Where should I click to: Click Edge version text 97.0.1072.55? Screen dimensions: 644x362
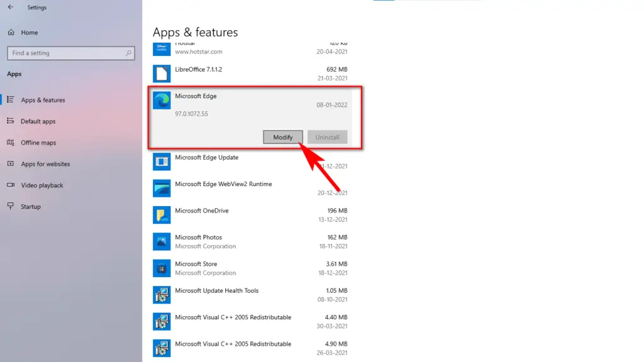tap(191, 114)
